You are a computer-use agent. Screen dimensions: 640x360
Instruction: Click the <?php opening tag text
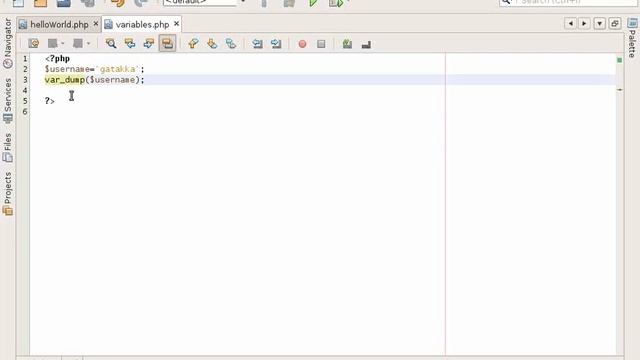(x=57, y=58)
